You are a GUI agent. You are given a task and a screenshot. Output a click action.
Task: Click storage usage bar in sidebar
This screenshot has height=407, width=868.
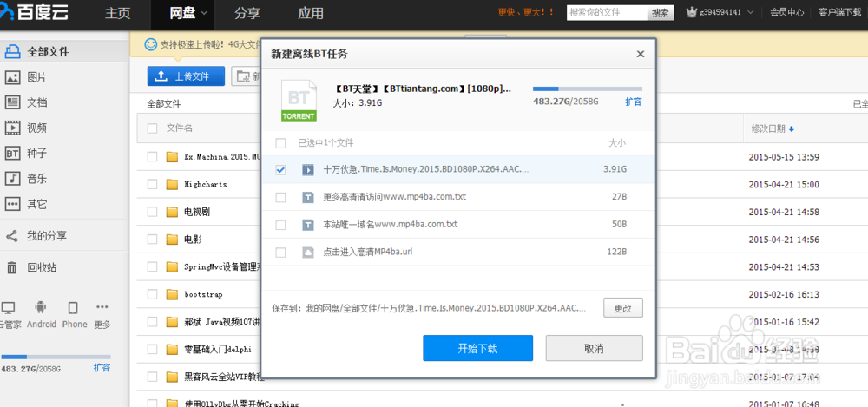[x=56, y=358]
